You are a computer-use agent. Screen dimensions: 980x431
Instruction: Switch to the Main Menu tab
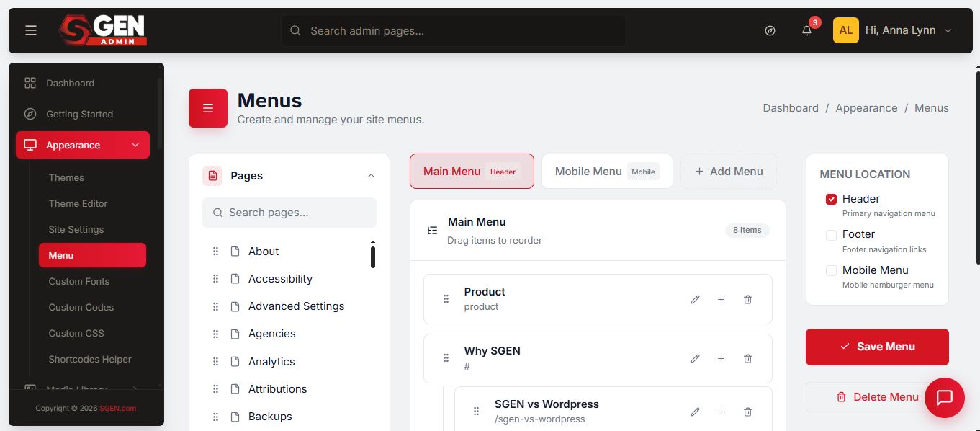472,171
